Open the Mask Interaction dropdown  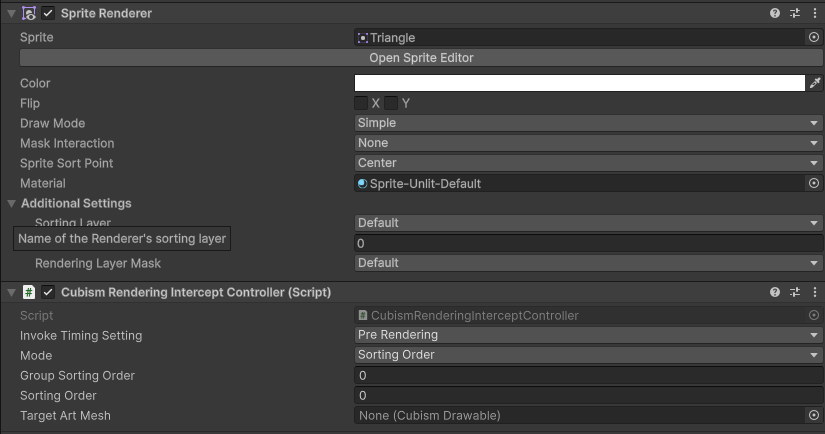point(588,143)
